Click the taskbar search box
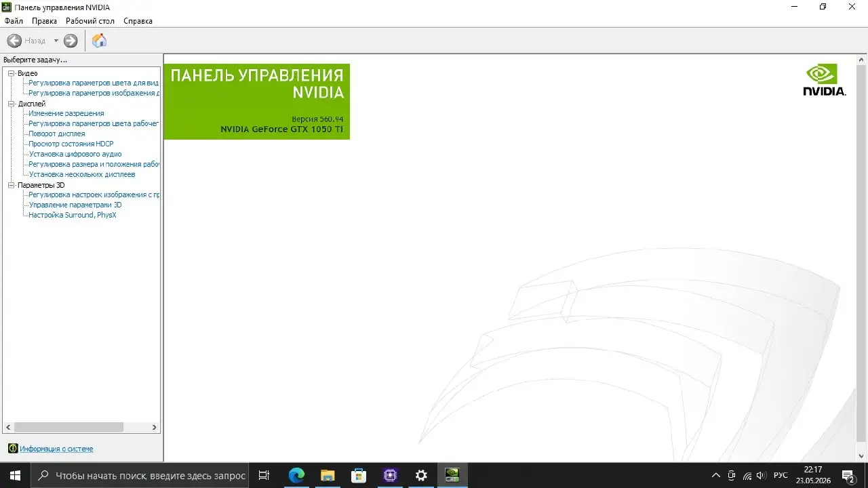Viewport: 868px width, 488px height. [x=140, y=476]
